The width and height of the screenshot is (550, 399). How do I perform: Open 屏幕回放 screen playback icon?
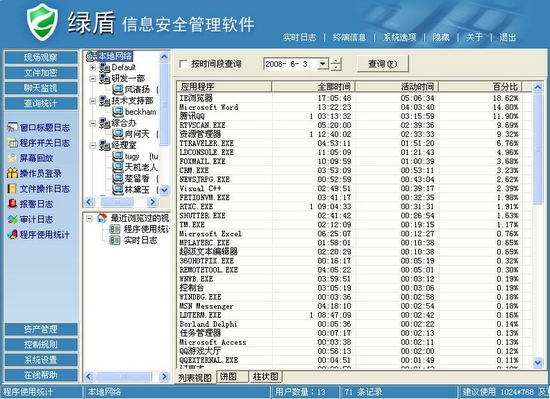(13, 158)
